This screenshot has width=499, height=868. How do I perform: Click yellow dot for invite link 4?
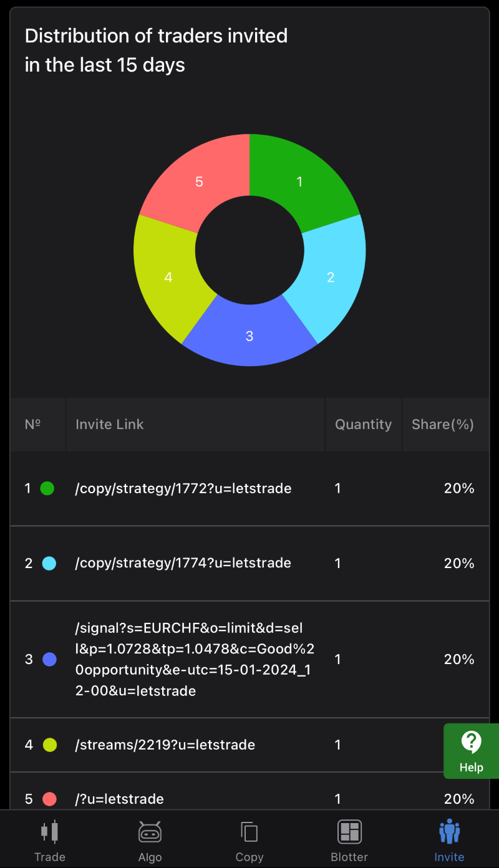point(49,745)
